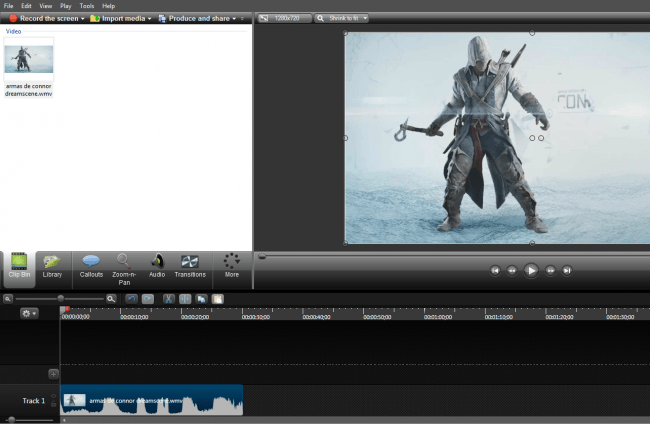Open the timeline settings gear dropdown
The image size is (650, 424).
(x=29, y=313)
